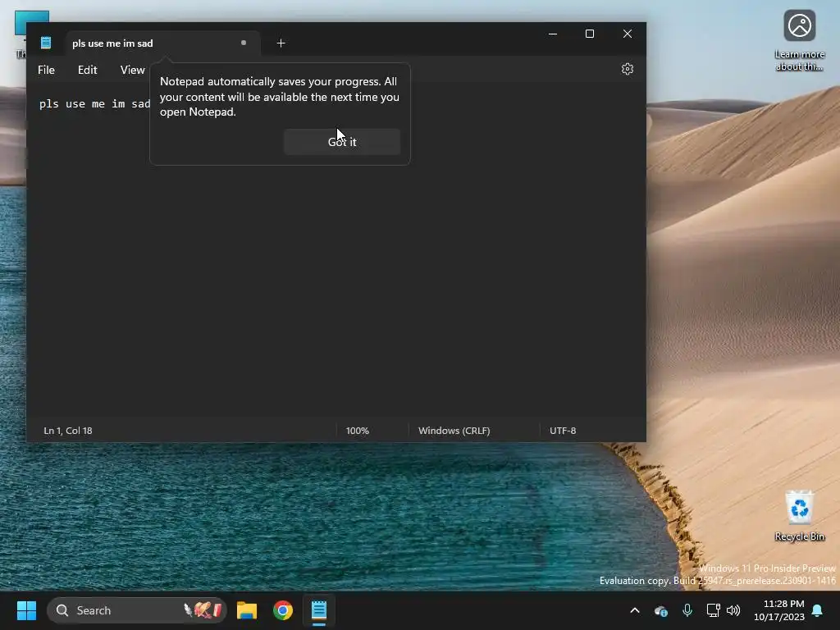Click the taskbar Search box
Screen dimensions: 840x630
(x=137, y=610)
